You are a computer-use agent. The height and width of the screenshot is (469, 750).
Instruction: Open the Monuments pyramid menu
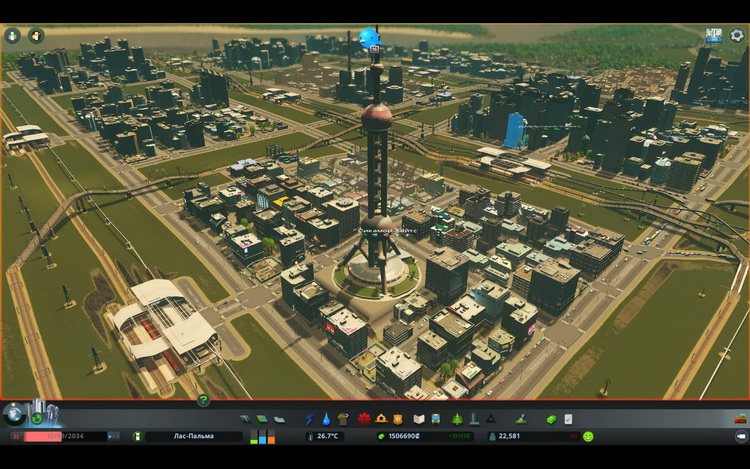point(491,419)
